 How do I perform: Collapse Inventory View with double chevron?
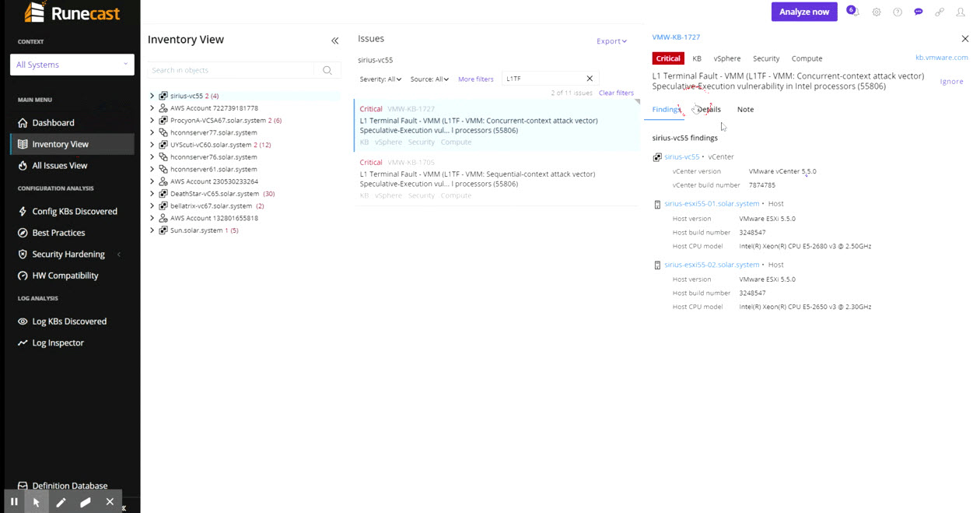click(335, 40)
